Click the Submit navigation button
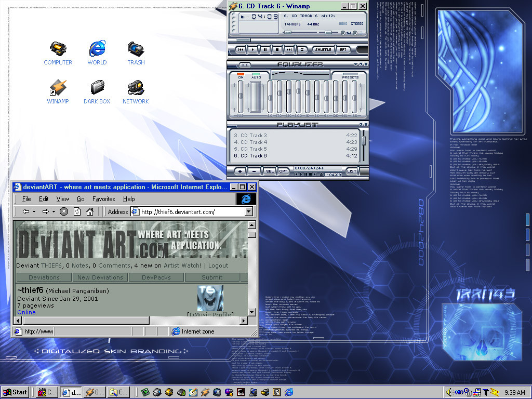 [x=212, y=277]
